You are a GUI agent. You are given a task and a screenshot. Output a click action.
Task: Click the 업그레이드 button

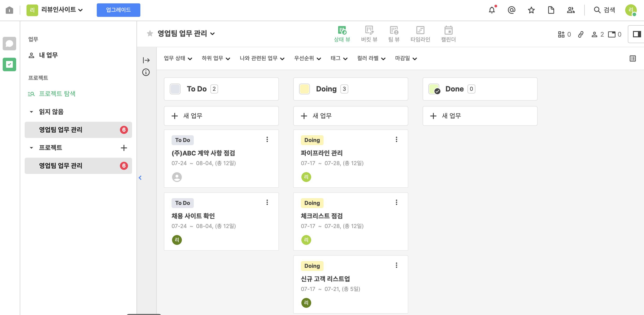click(x=118, y=10)
